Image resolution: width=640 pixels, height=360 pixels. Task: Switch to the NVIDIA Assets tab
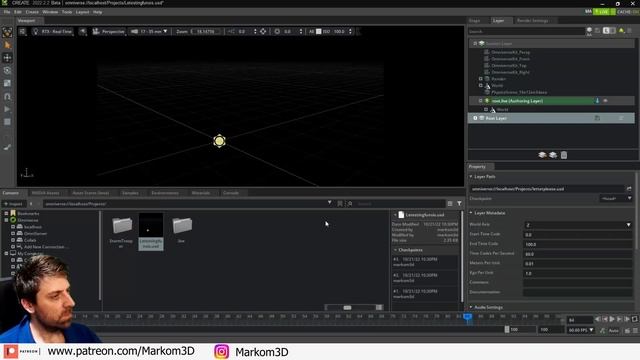45,193
